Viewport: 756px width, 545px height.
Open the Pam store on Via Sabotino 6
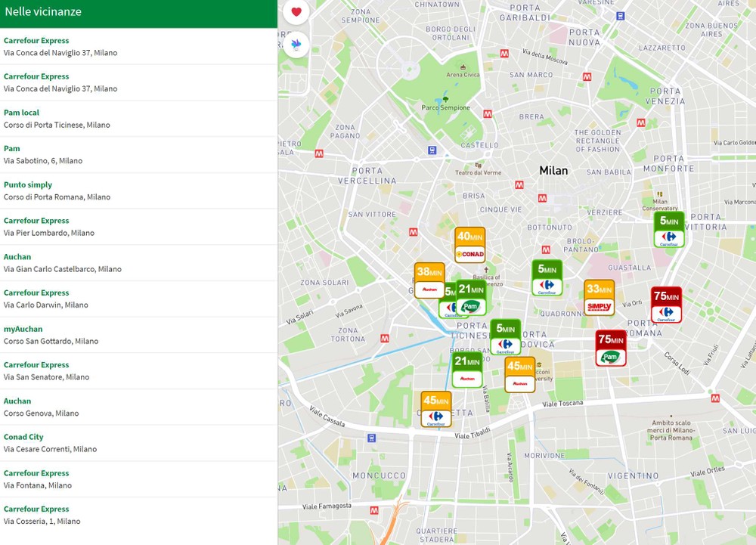click(x=138, y=155)
